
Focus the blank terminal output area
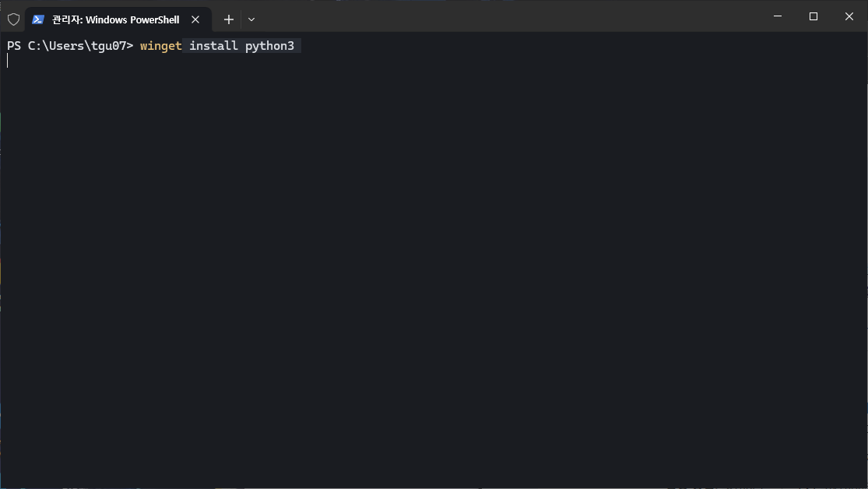coord(434,273)
